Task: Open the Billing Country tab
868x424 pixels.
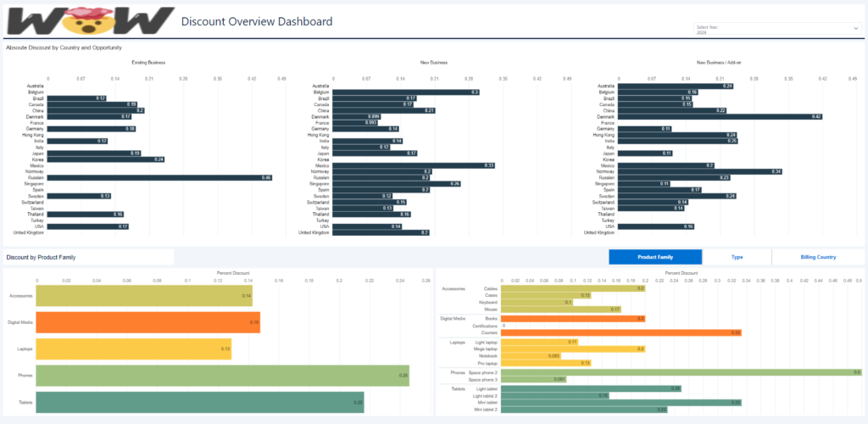Action: (818, 257)
